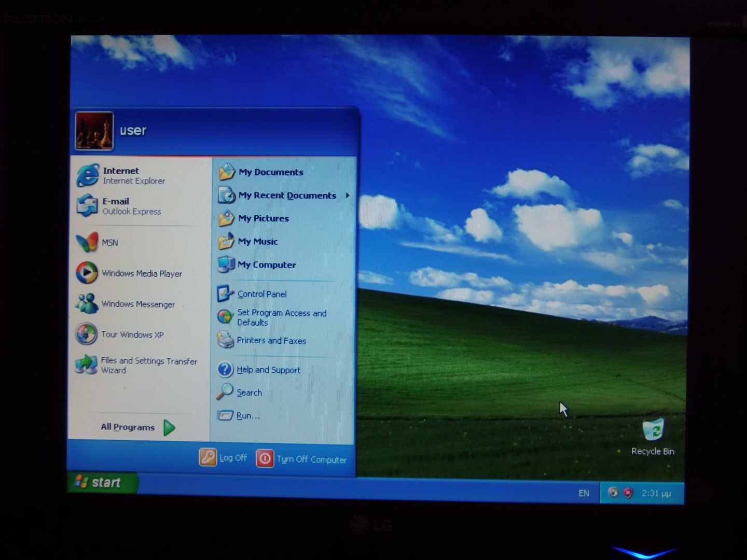Click Set Program Access and Defaults icon
Image resolution: width=747 pixels, height=560 pixels.
[225, 317]
